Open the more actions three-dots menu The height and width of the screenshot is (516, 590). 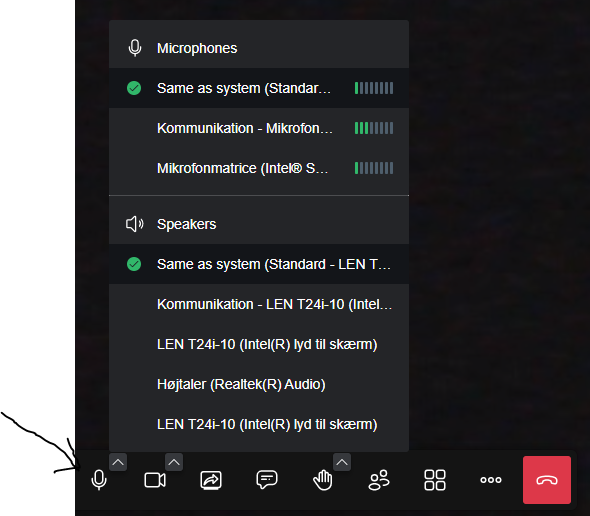491,480
